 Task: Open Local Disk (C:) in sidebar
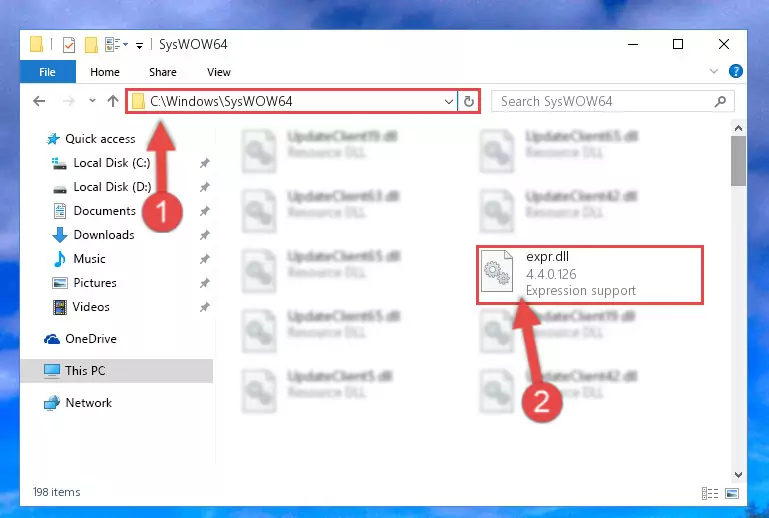coord(112,163)
